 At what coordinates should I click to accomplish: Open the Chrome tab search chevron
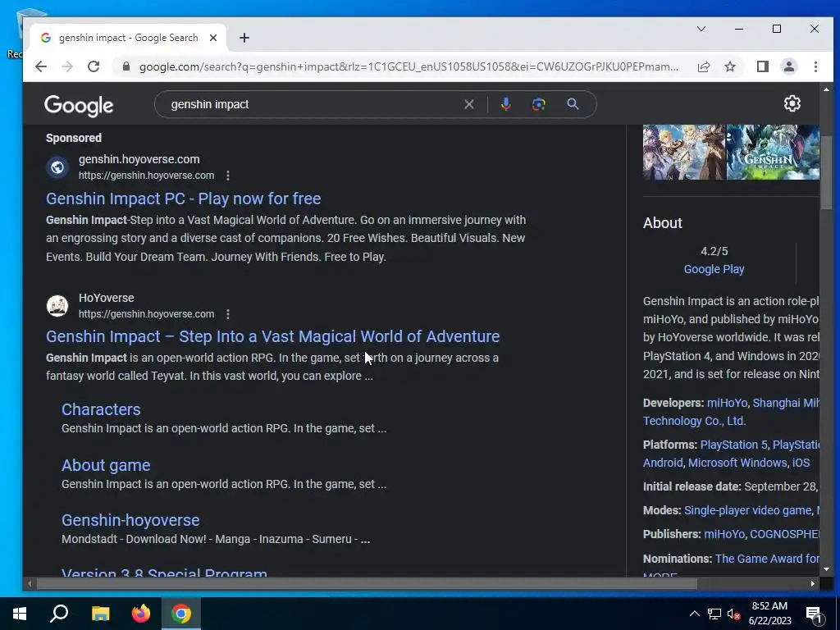701,29
